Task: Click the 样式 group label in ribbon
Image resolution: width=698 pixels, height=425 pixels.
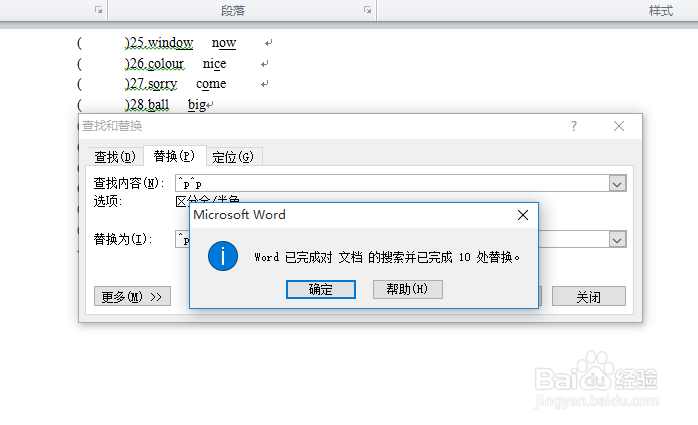Action: click(x=661, y=10)
